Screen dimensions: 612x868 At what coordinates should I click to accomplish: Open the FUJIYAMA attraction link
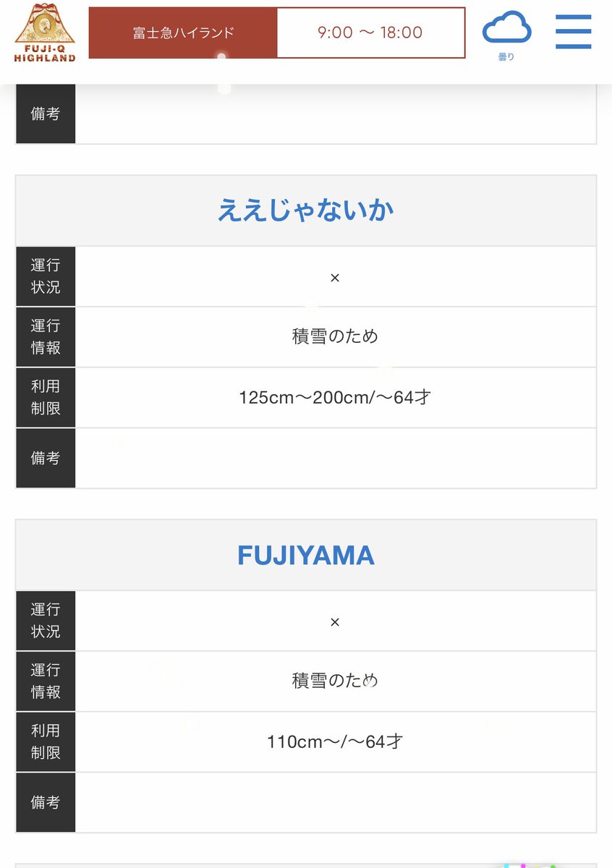tap(305, 555)
